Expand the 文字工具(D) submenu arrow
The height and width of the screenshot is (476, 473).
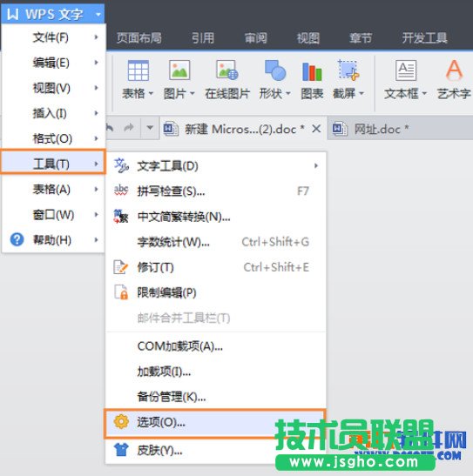316,165
